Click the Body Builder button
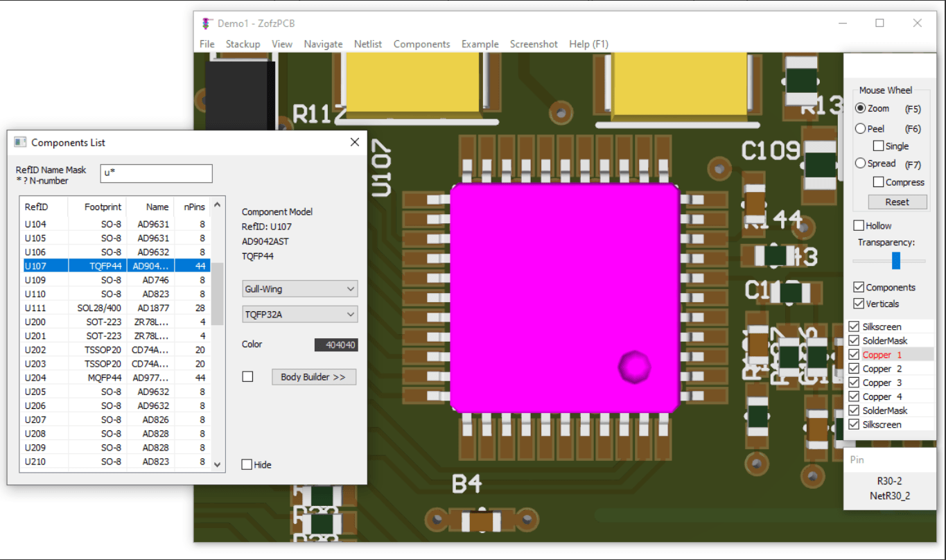Screen dimensions: 946x560 pos(313,377)
